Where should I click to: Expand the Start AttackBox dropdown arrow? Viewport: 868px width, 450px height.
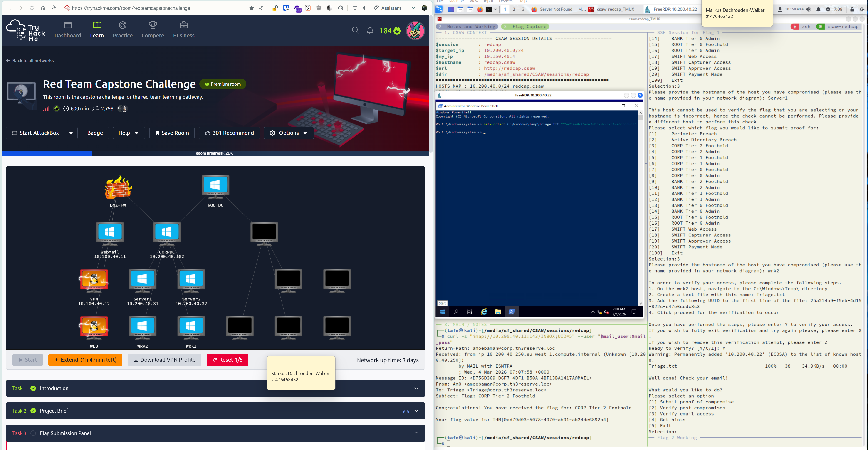click(71, 133)
